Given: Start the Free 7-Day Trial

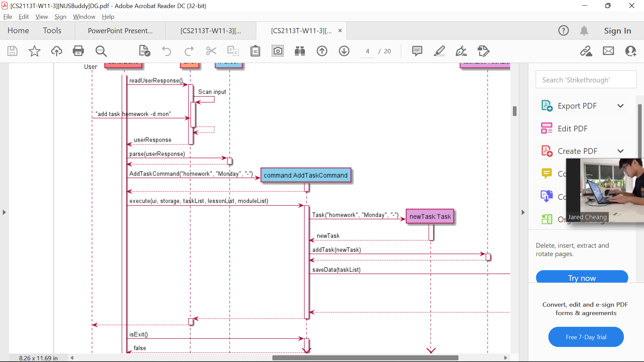Looking at the screenshot, I should click(x=586, y=337).
